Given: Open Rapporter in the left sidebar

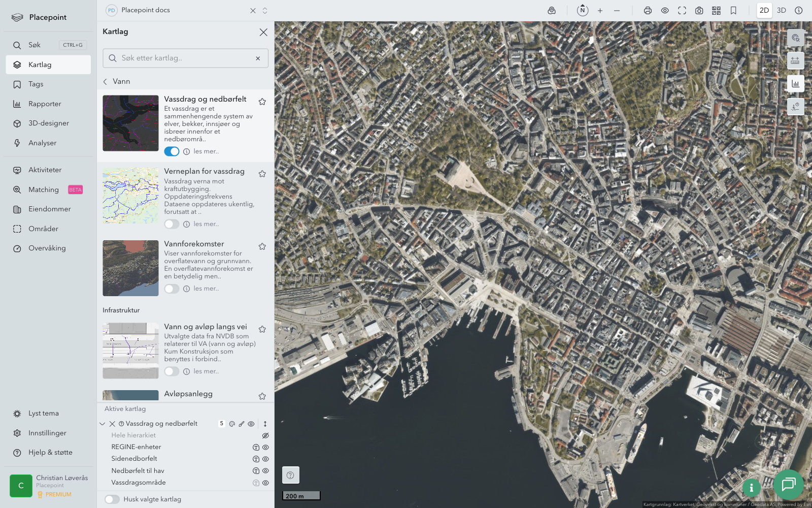Looking at the screenshot, I should point(45,104).
